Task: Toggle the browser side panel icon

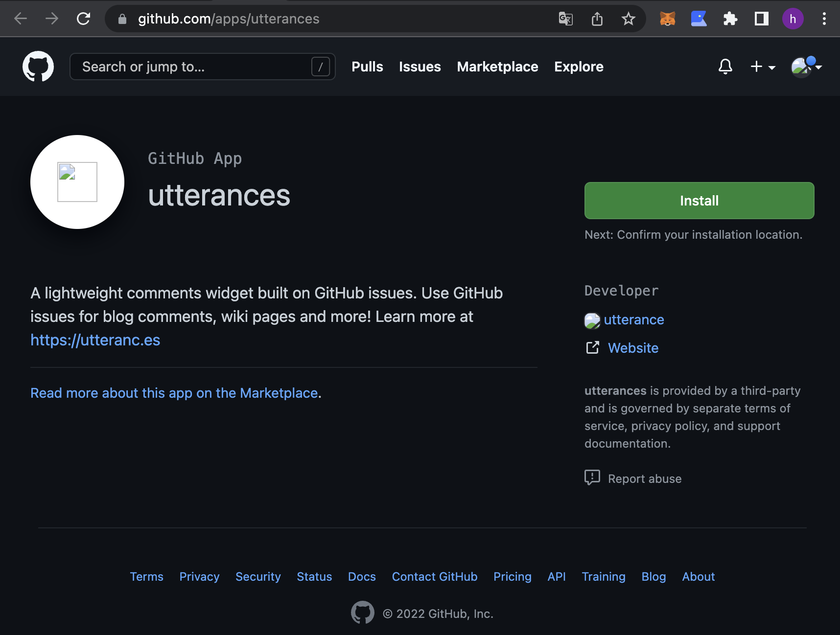Action: coord(761,19)
